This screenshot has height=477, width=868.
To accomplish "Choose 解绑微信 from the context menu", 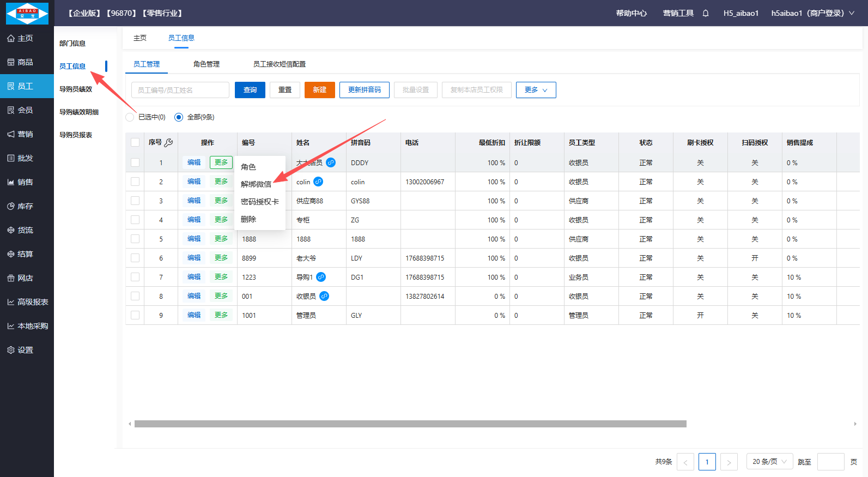I will [256, 184].
